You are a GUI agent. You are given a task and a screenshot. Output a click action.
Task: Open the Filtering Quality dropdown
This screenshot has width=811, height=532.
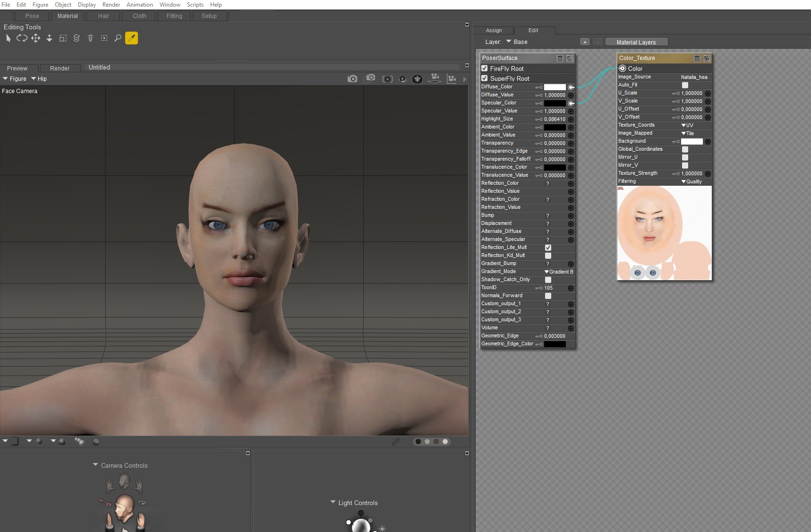(x=691, y=181)
